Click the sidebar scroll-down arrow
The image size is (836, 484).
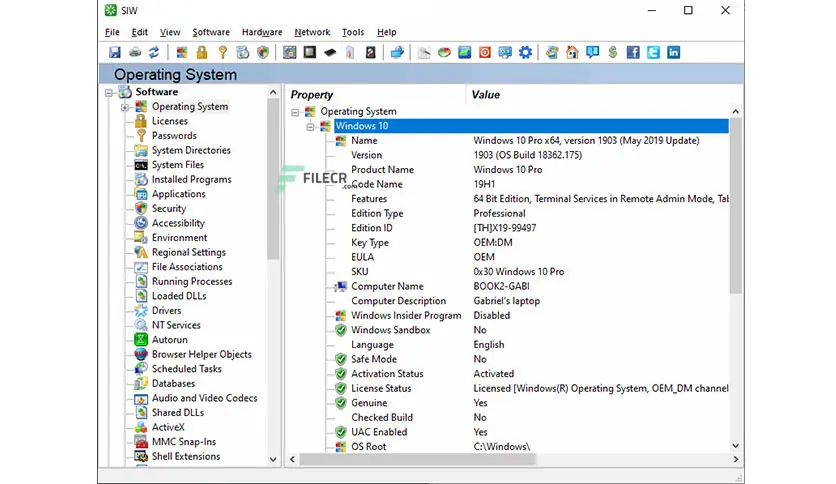click(274, 460)
